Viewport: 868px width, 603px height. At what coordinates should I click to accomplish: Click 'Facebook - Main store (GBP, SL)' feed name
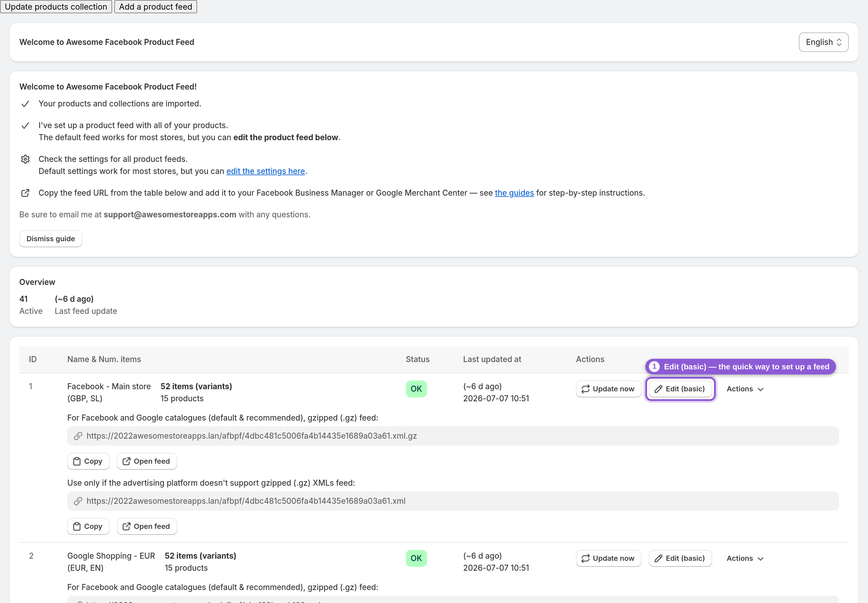(109, 392)
